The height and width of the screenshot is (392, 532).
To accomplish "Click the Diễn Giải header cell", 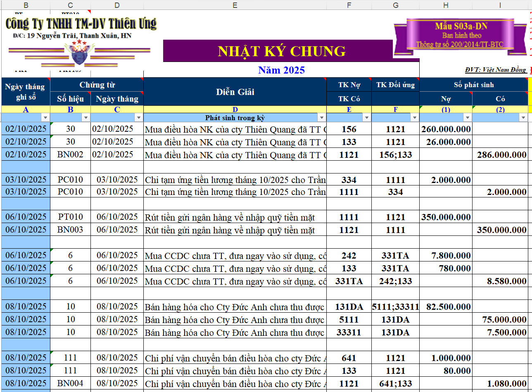I will click(x=235, y=92).
